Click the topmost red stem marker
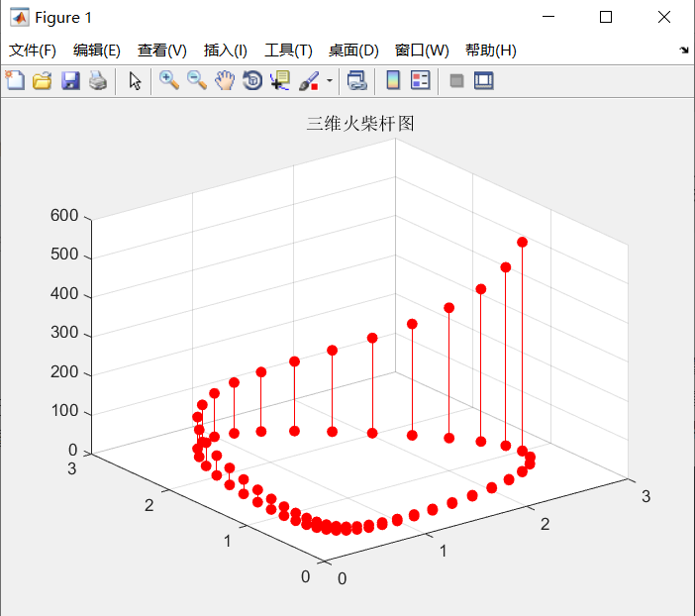Image resolution: width=695 pixels, height=616 pixels. coord(522,243)
